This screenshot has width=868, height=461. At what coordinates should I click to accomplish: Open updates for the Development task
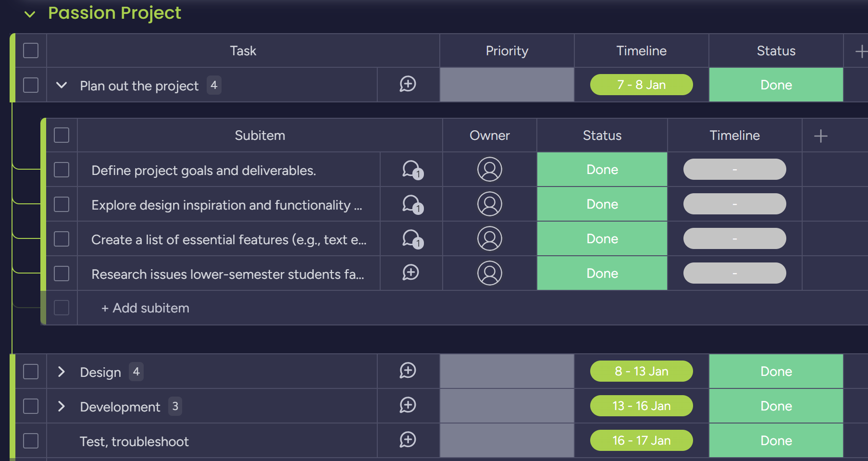(x=408, y=406)
